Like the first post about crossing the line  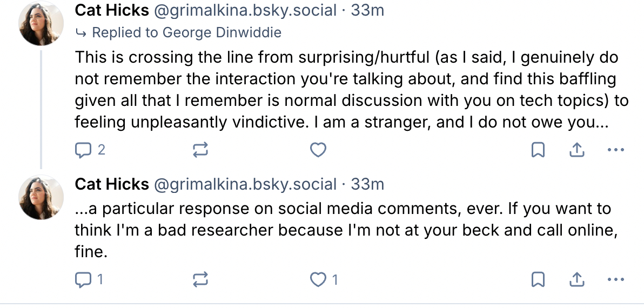tap(318, 150)
